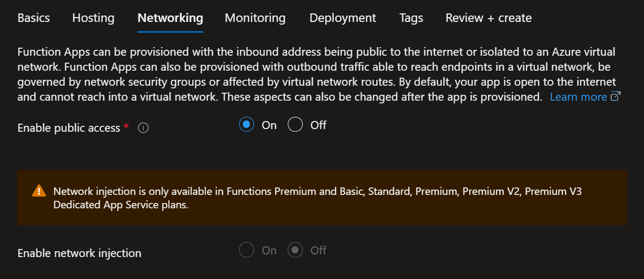Select the Networking tab
Image resolution: width=644 pixels, height=279 pixels.
170,18
